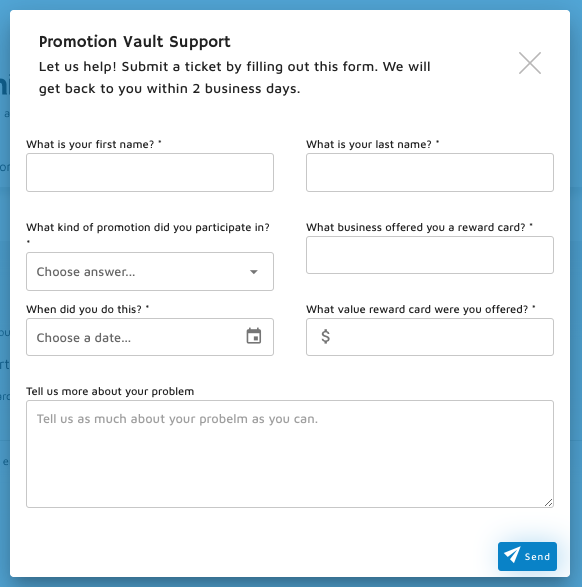
Task: Open the 'Choose a date...' field
Action: [x=150, y=337]
